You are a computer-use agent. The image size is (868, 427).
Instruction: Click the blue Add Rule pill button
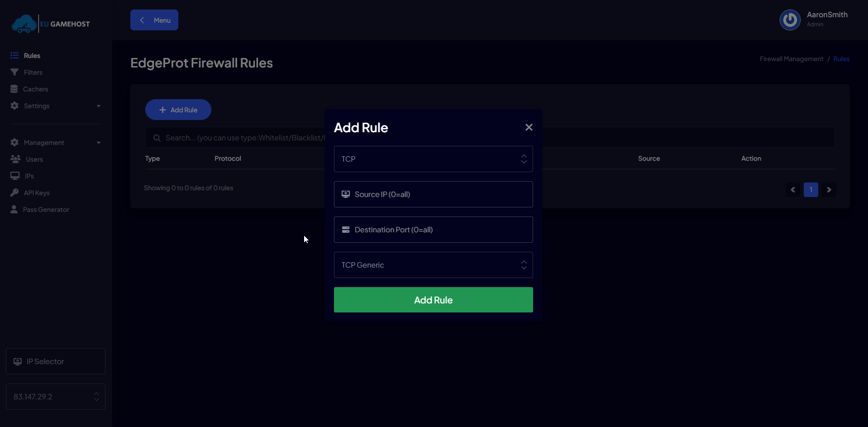(x=178, y=110)
